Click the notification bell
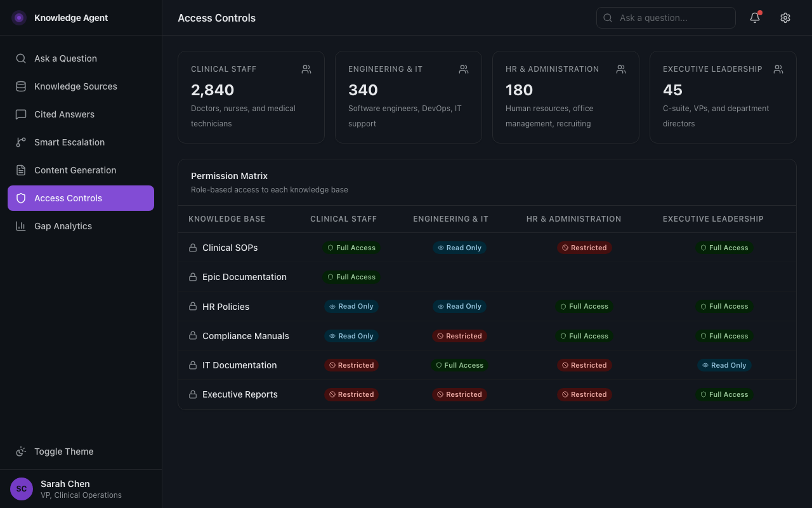Screen dimensions: 812x508 click(x=754, y=18)
